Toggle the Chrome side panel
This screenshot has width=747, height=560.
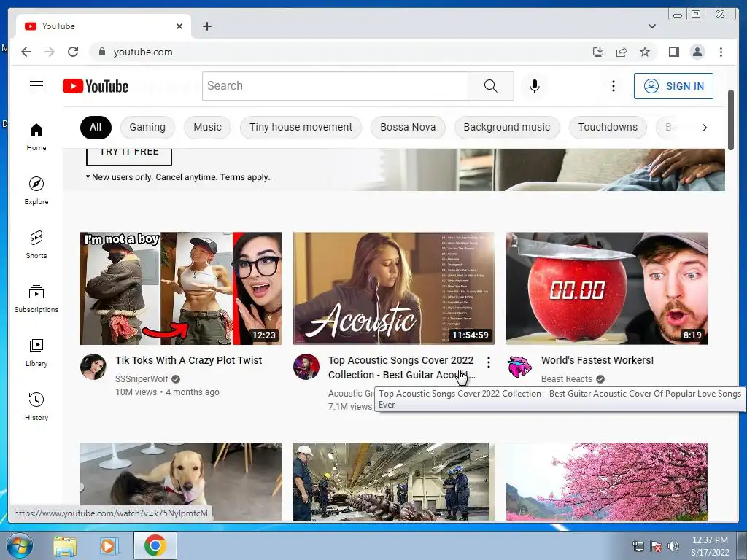click(x=673, y=52)
